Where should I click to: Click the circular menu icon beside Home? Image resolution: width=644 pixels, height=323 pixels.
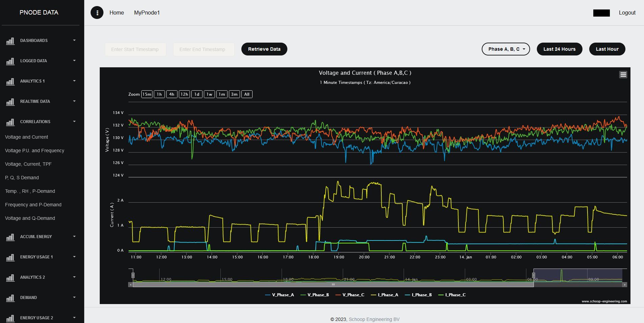pyautogui.click(x=97, y=13)
